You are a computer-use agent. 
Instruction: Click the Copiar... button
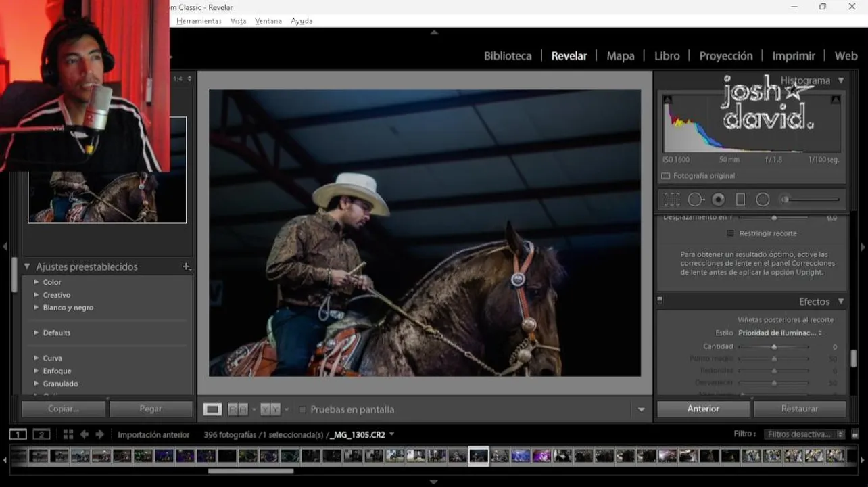coord(64,409)
